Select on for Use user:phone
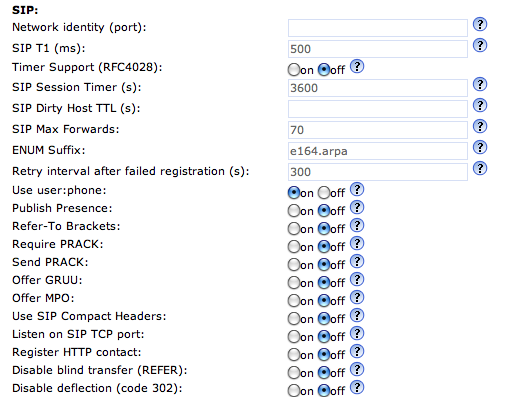This screenshot has height=397, width=529. point(294,193)
